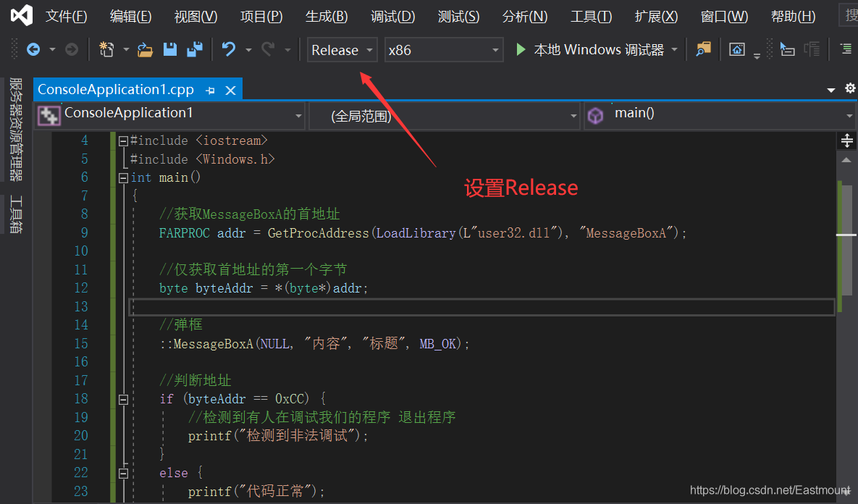Open the document window settings gear

click(850, 88)
